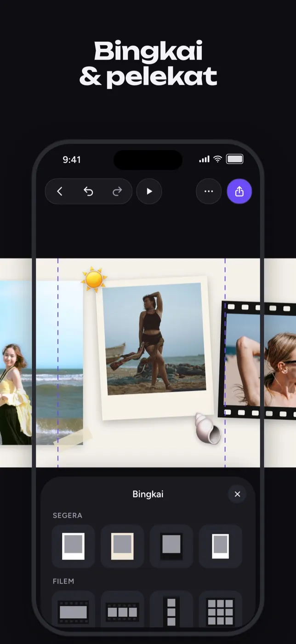Play the slideshow preview

[149, 191]
